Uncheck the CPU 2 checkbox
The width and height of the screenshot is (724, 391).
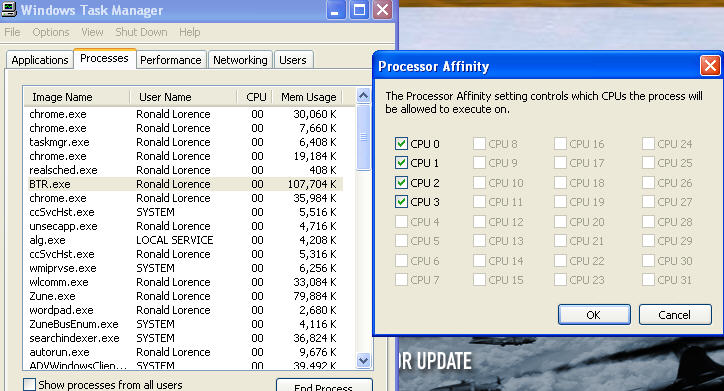click(401, 182)
